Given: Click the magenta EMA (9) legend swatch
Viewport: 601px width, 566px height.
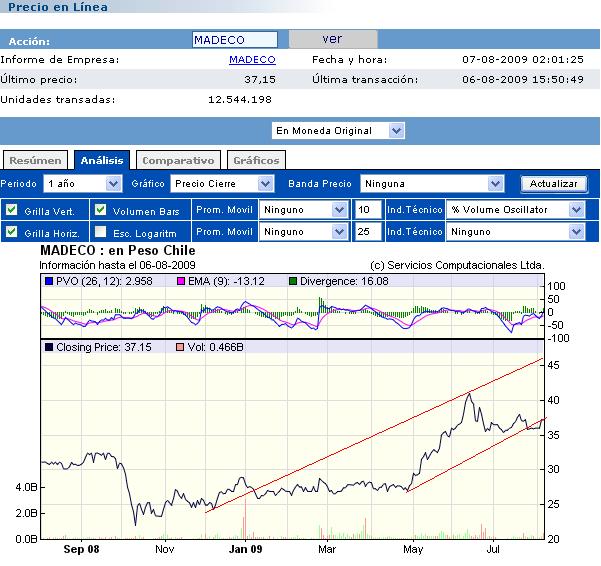Looking at the screenshot, I should click(181, 281).
